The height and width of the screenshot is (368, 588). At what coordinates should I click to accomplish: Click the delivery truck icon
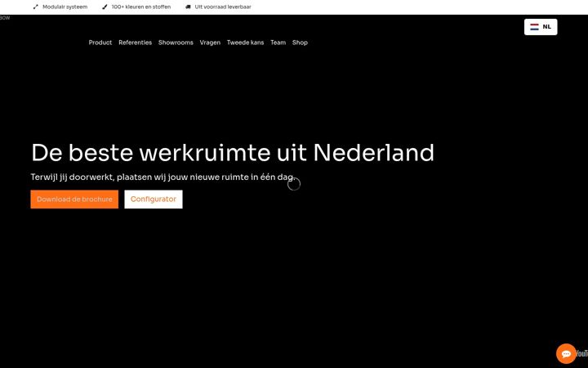[x=188, y=7]
